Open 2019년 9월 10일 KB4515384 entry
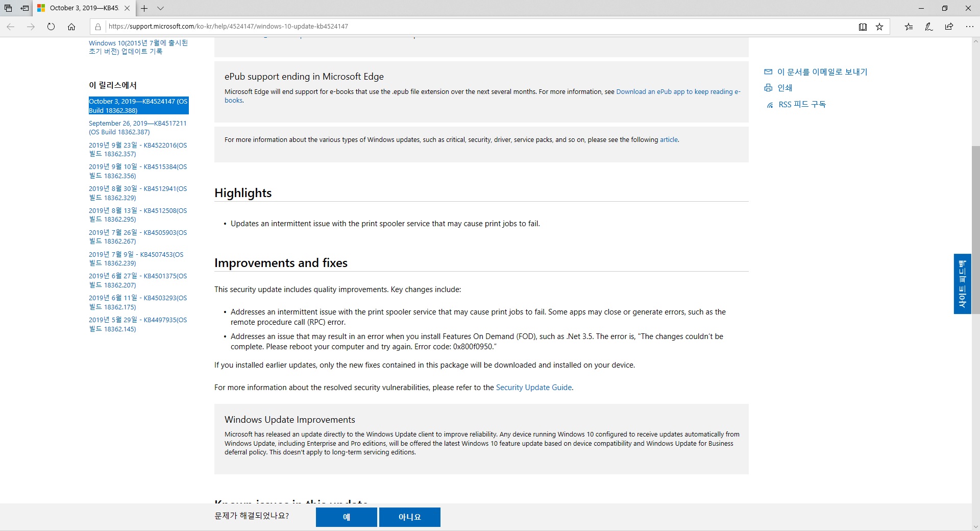Image resolution: width=980 pixels, height=531 pixels. tap(138, 171)
